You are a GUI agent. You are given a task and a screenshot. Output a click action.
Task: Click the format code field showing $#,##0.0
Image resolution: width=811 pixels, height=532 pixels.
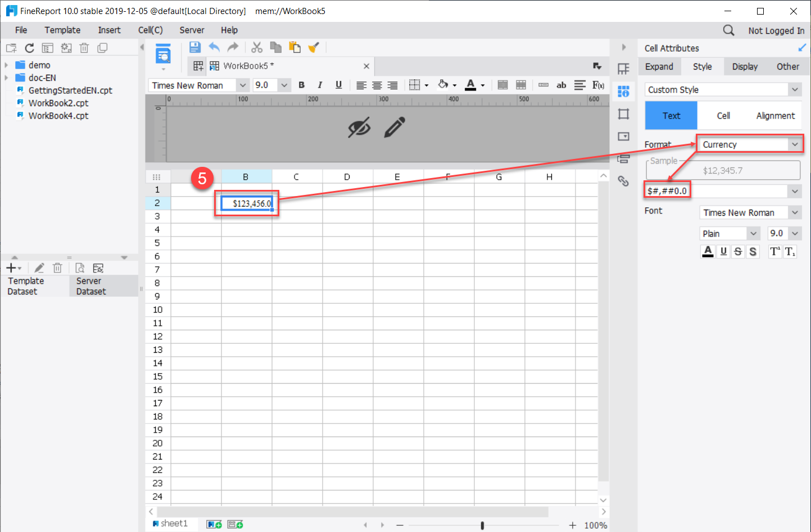(x=667, y=190)
